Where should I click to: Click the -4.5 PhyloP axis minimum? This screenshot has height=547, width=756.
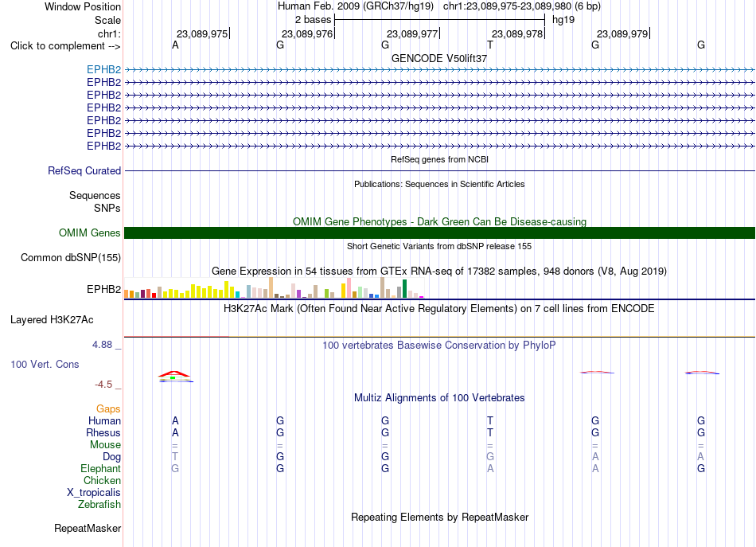pyautogui.click(x=103, y=385)
